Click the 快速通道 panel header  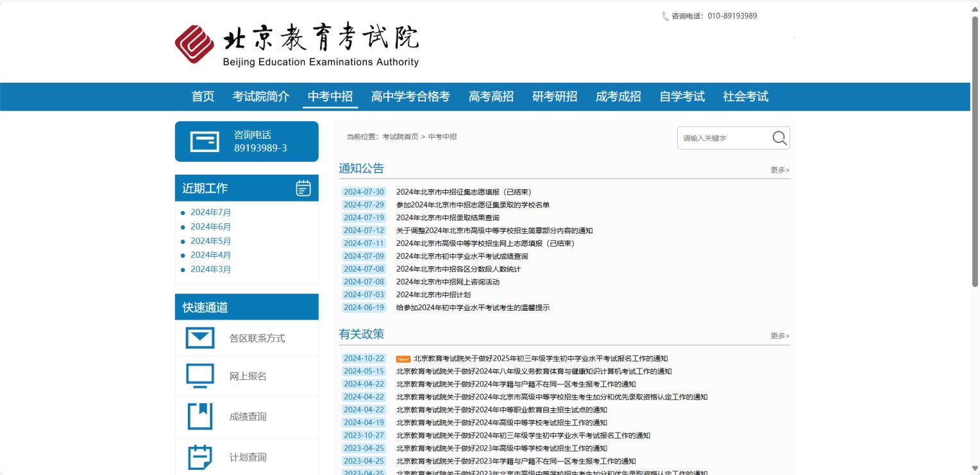(x=247, y=307)
